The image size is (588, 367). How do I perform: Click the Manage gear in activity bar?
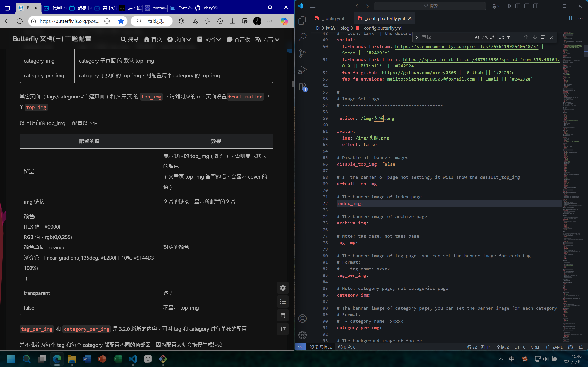pos(302,335)
